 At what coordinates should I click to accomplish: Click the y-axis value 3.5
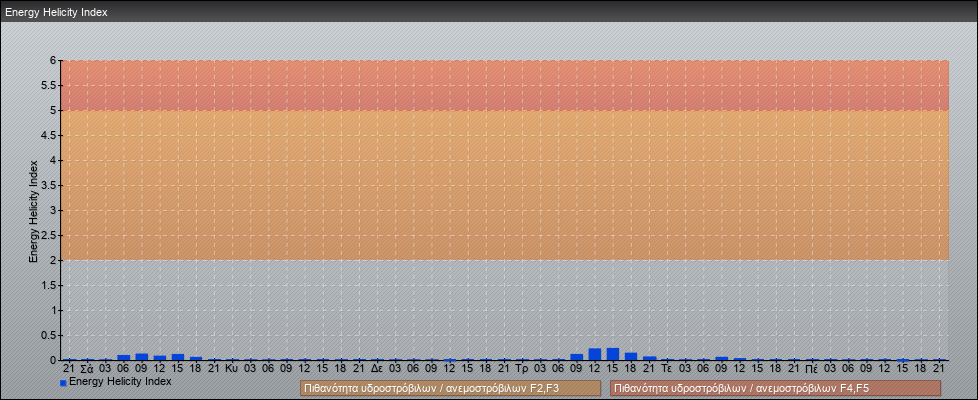coord(50,185)
